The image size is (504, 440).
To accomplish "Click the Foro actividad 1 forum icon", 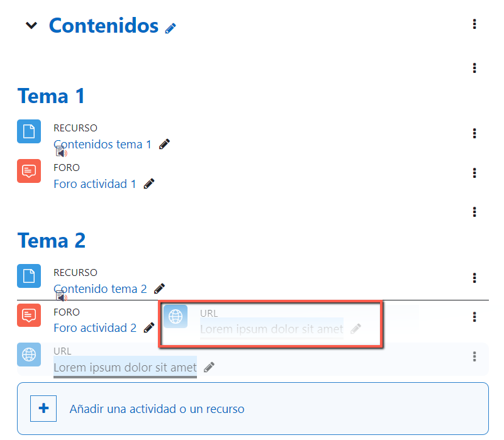I will pos(29,170).
